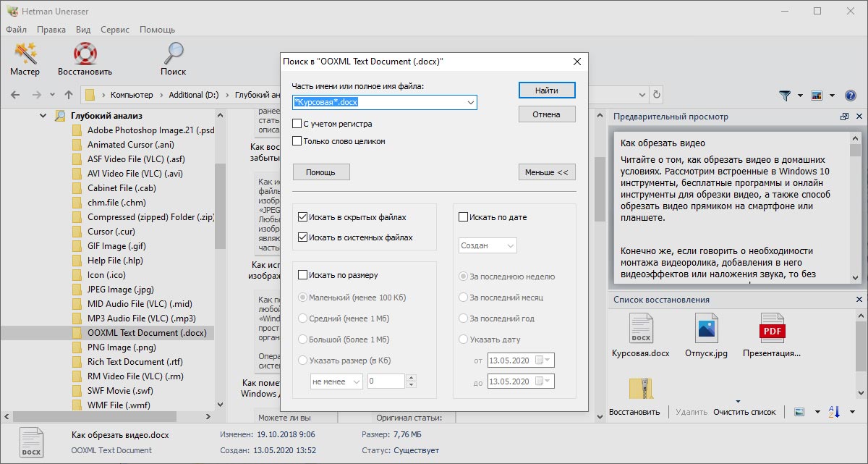Click the Отмена button
The width and height of the screenshot is (868, 464).
point(547,114)
